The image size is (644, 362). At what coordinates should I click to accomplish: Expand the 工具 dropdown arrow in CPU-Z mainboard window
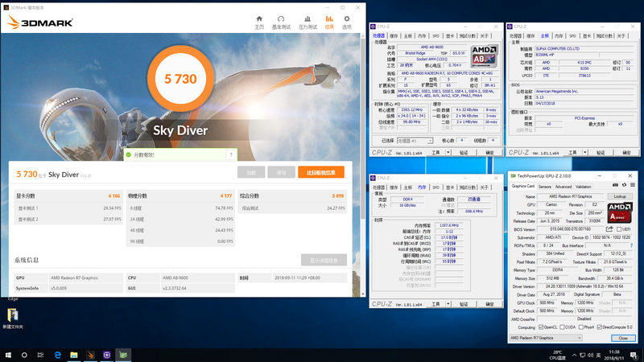585,152
